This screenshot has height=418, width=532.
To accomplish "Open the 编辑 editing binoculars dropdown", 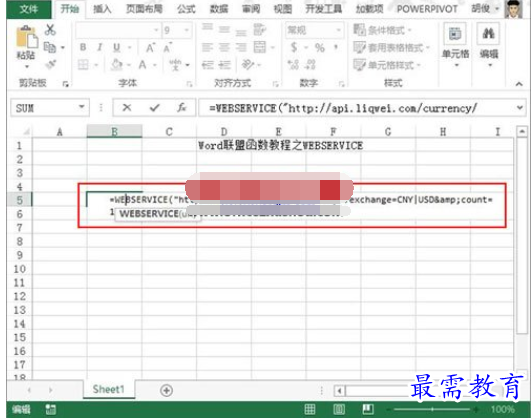I will 489,45.
